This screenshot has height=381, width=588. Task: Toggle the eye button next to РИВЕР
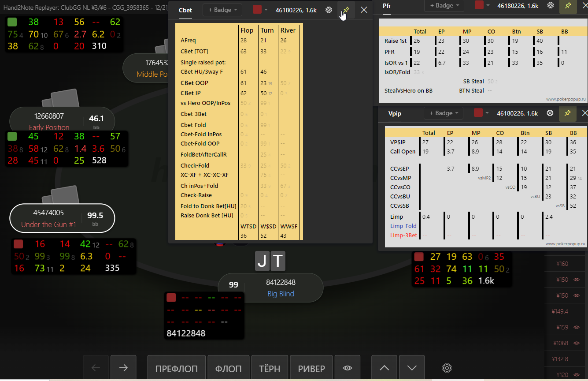[x=348, y=368]
